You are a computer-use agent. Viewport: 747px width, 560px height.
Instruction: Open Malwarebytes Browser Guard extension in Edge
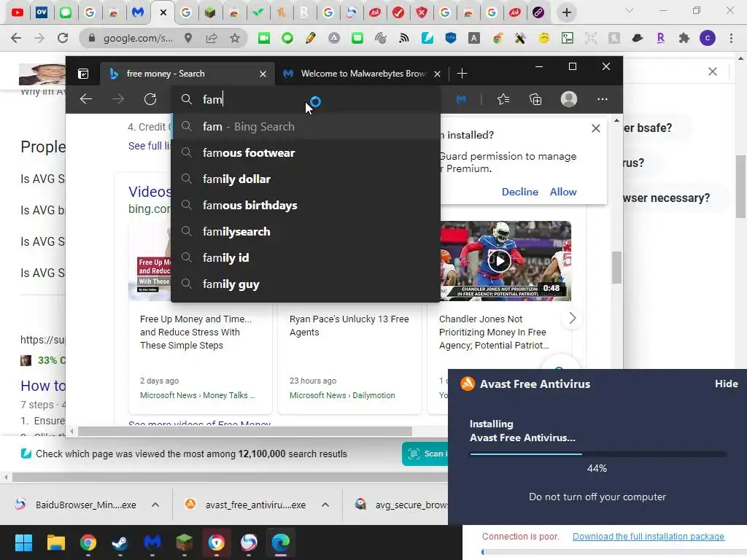(x=461, y=99)
